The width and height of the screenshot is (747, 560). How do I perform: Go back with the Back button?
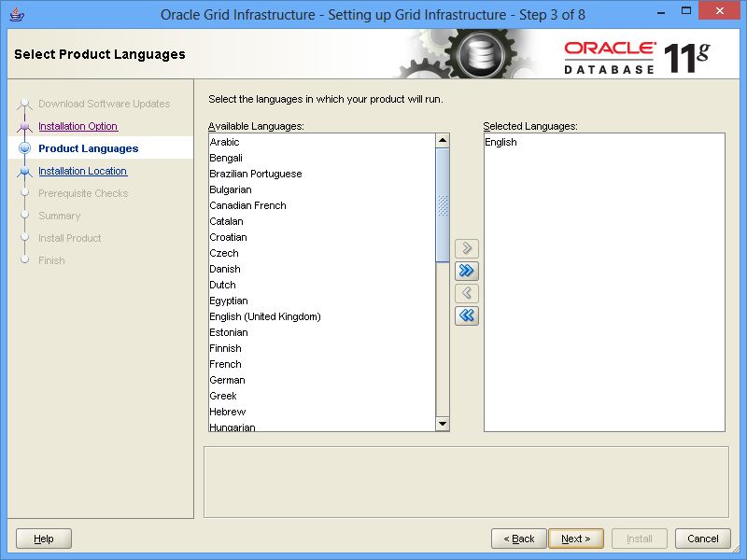(x=519, y=539)
